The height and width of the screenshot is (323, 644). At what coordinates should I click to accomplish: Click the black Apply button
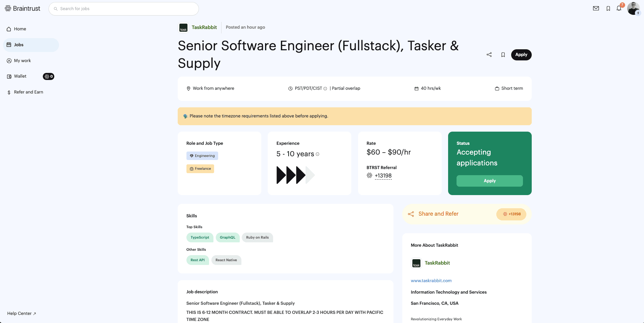point(521,55)
